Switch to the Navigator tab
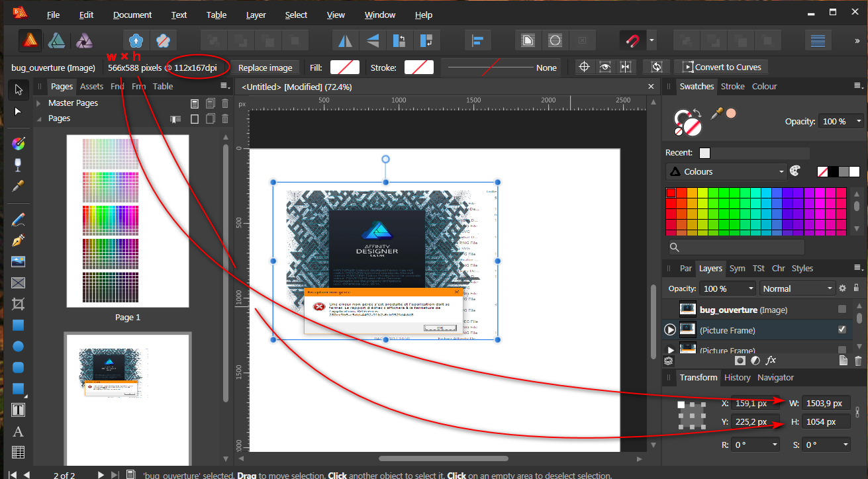 (775, 377)
